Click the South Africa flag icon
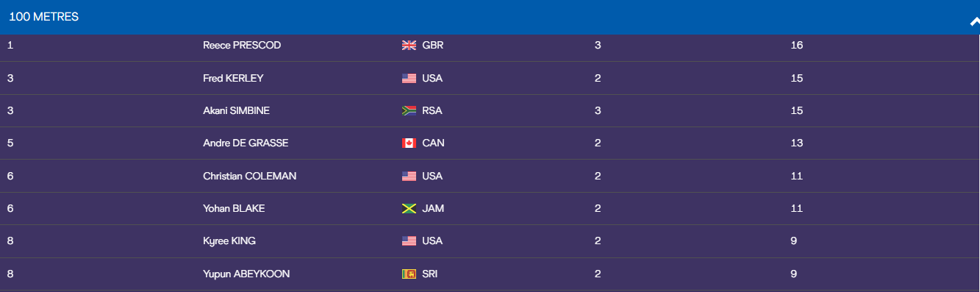Screen dimensions: 980x292 409,111
